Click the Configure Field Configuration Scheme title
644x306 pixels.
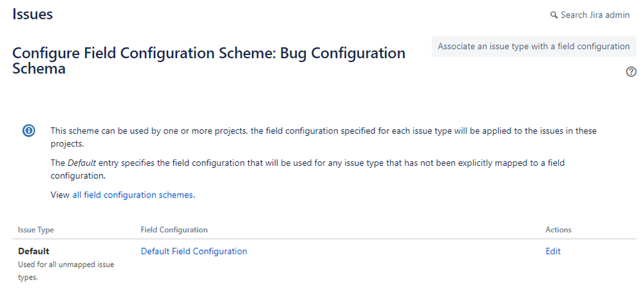click(x=209, y=61)
